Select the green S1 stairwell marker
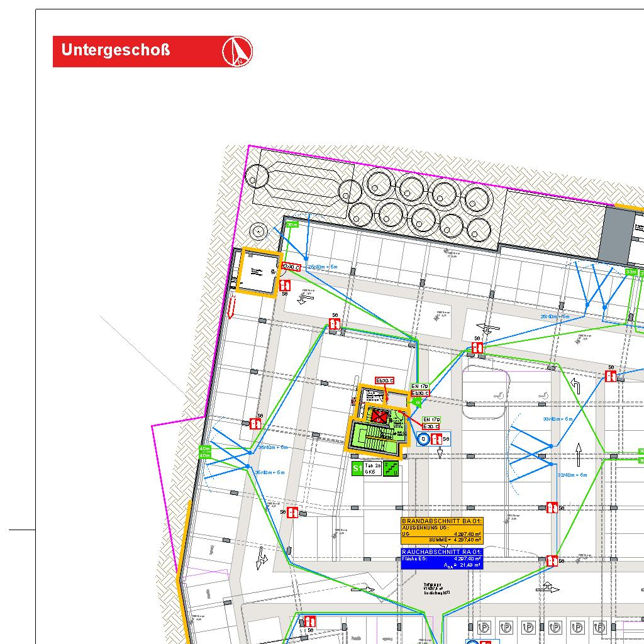Screen dimensions: 644x644 point(357,469)
